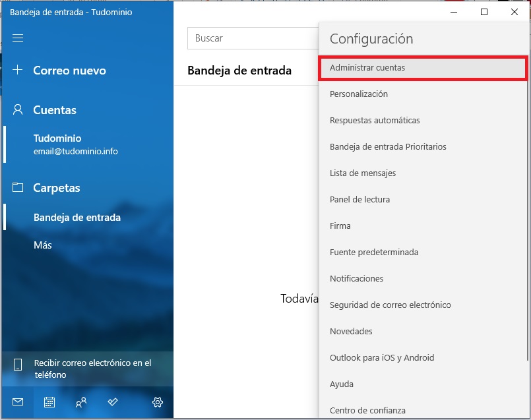Click Recibir correo electrónico en el teléfono

tap(87, 369)
